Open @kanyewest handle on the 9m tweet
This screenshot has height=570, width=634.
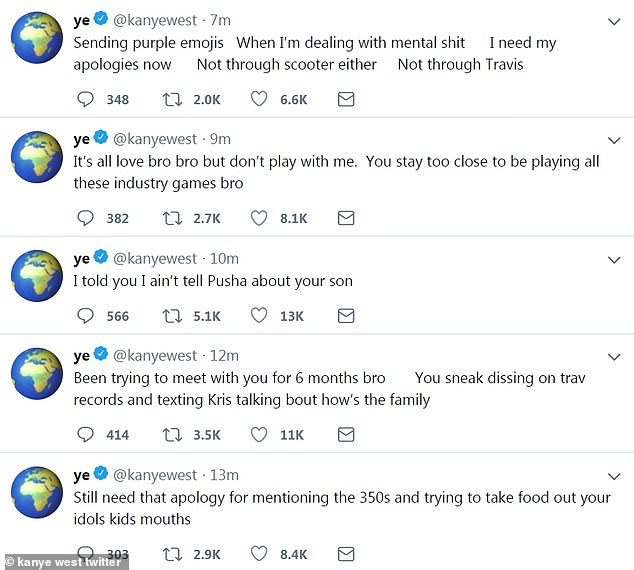pos(155,139)
